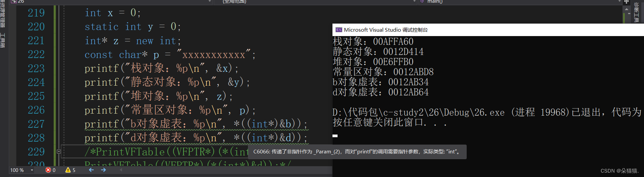
Task: Click the debug console window icon
Action: pos(339,30)
